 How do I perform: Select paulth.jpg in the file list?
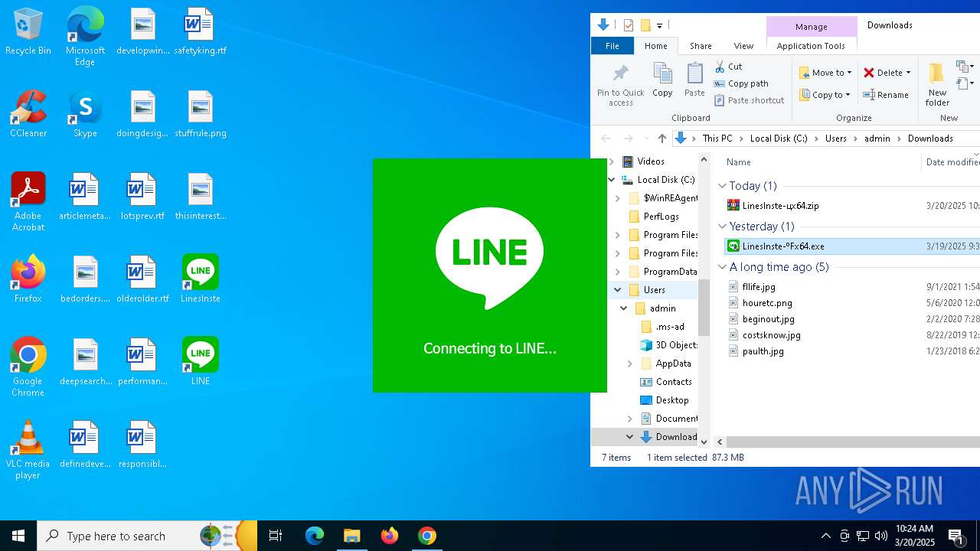(763, 351)
